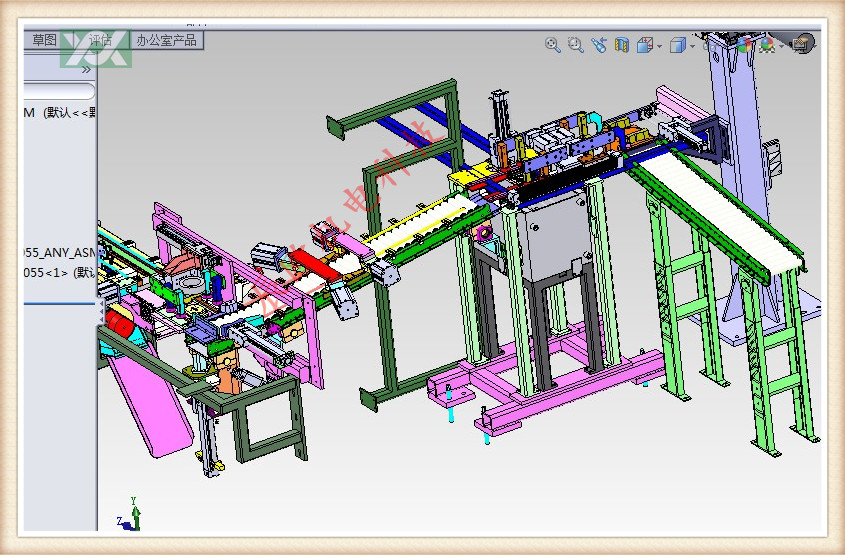Switch to the 评估 tab
Screen dimensions: 845x555
coord(100,40)
